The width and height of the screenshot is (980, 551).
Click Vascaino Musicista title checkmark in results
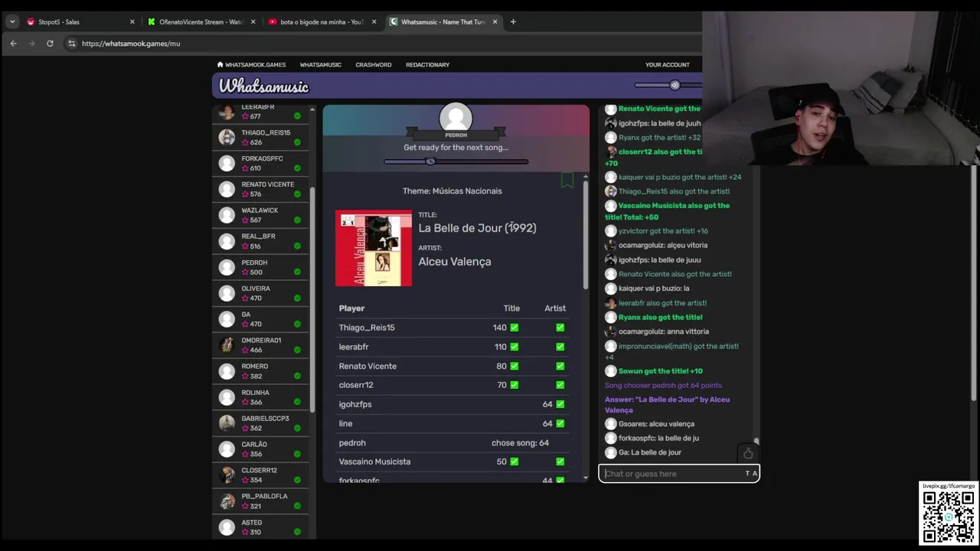(x=514, y=461)
